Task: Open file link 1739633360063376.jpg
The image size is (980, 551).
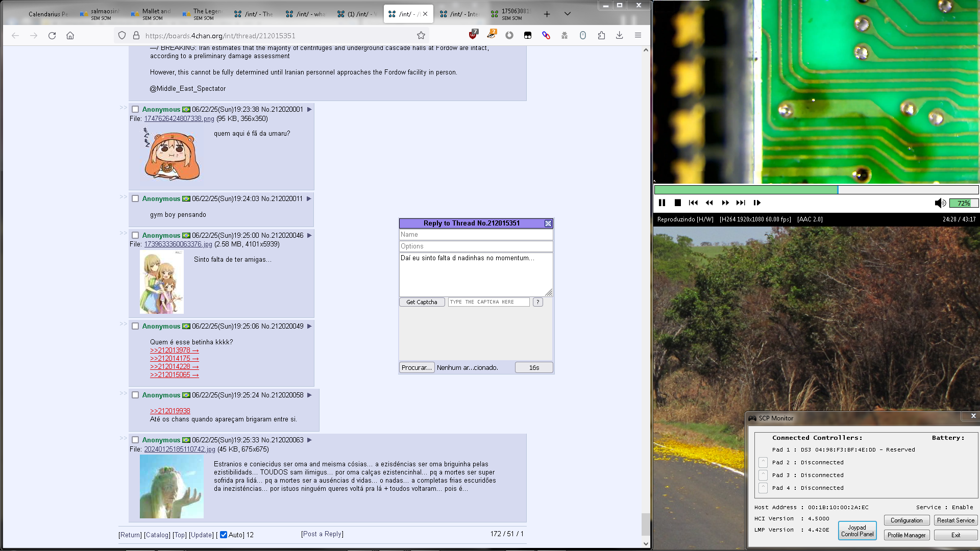Action: pyautogui.click(x=178, y=244)
